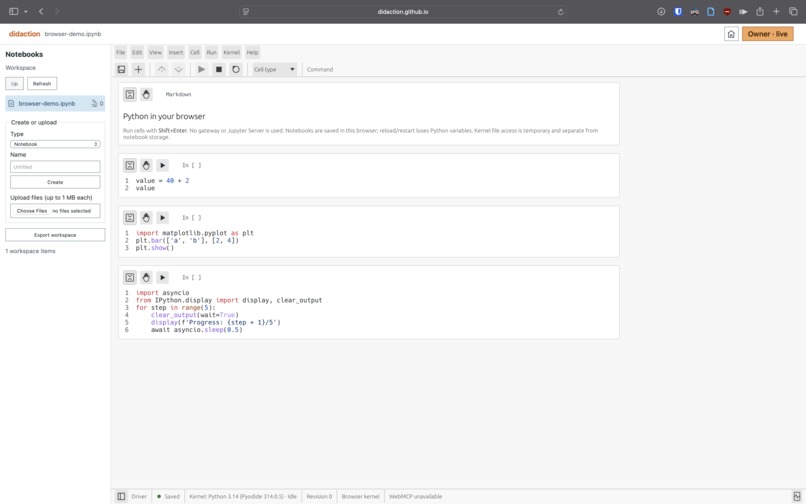The image size is (806, 504).
Task: Click Driver in the status bar
Action: (139, 496)
